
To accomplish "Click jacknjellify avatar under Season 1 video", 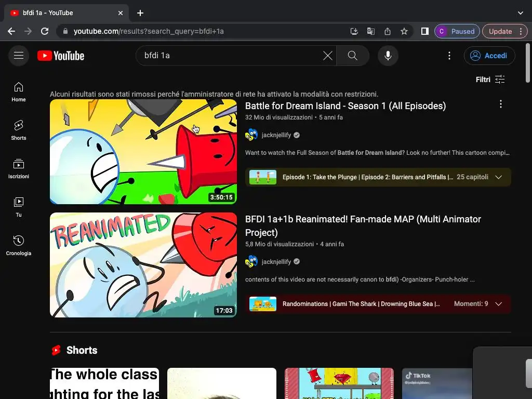I will tap(251, 135).
